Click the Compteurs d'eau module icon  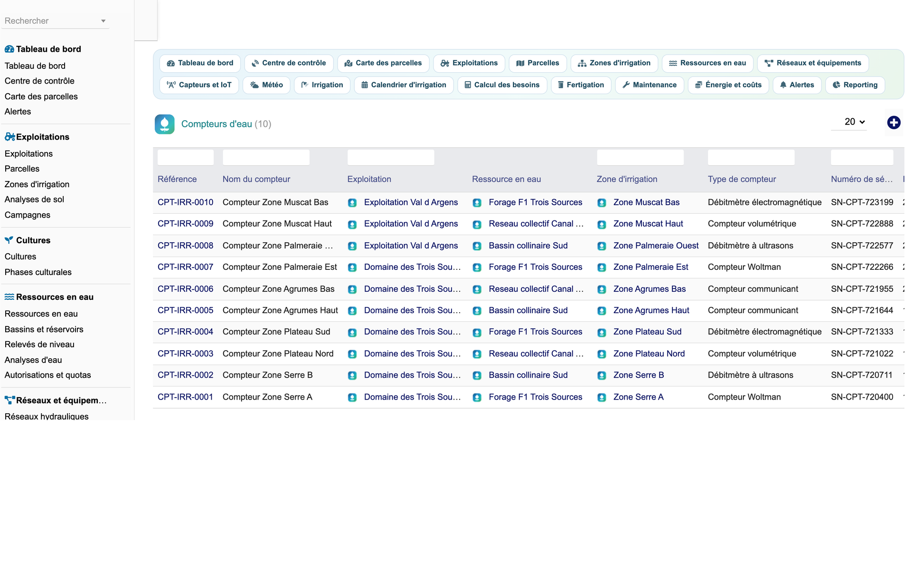tap(164, 124)
